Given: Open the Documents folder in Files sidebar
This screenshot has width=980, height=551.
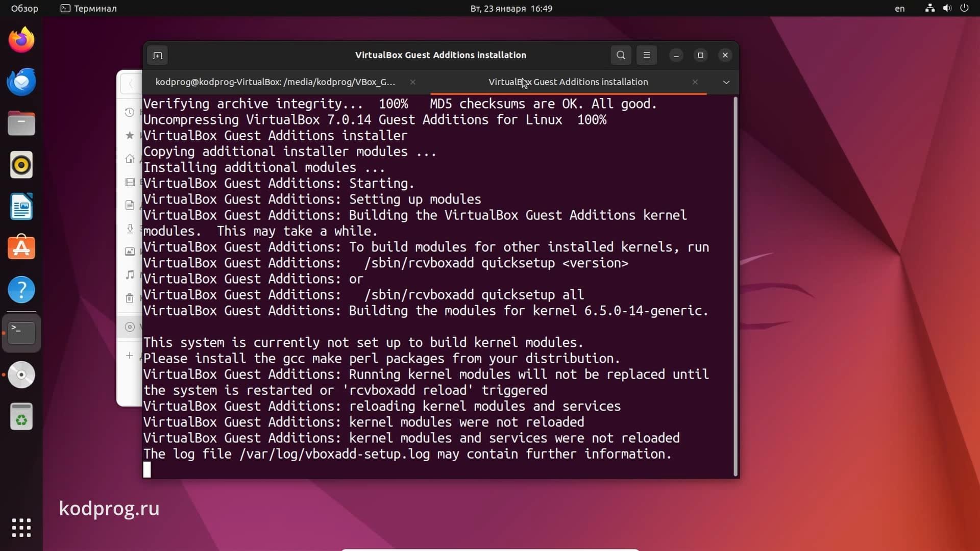Looking at the screenshot, I should click(130, 205).
